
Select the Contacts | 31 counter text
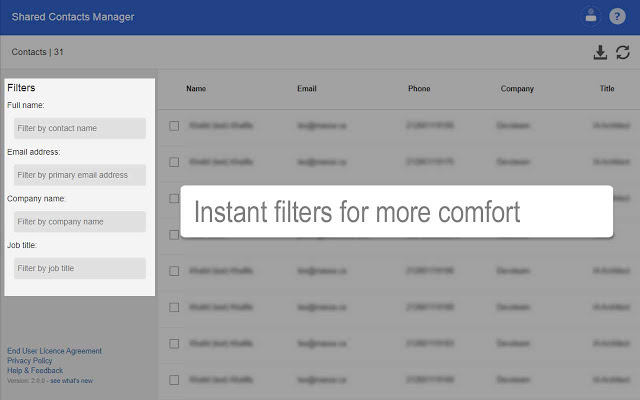point(37,52)
